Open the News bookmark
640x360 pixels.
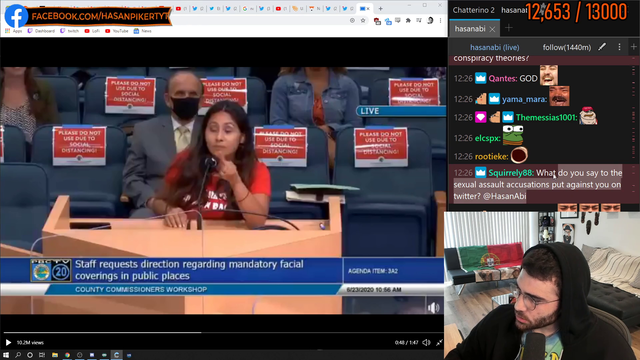coord(142,31)
